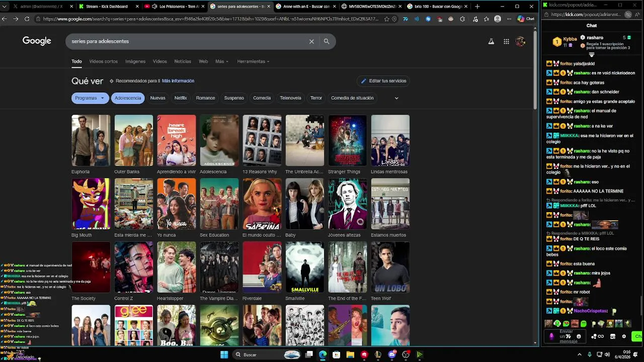
Task: Select the Imágenes search tab
Action: [135, 61]
